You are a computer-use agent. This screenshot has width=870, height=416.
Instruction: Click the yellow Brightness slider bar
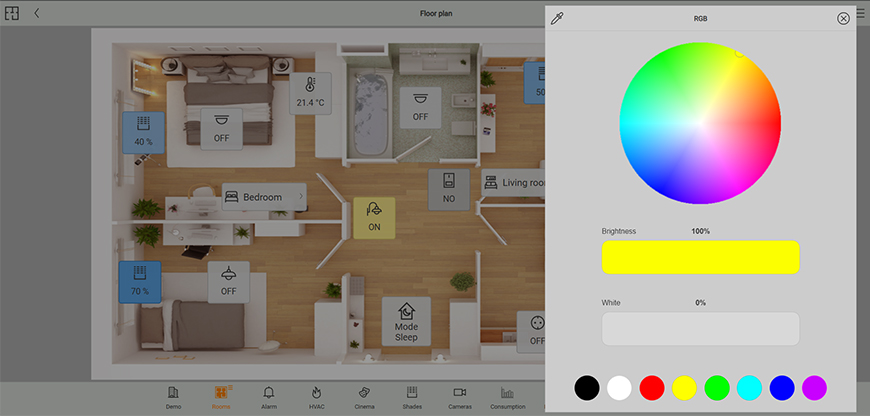pyautogui.click(x=700, y=257)
